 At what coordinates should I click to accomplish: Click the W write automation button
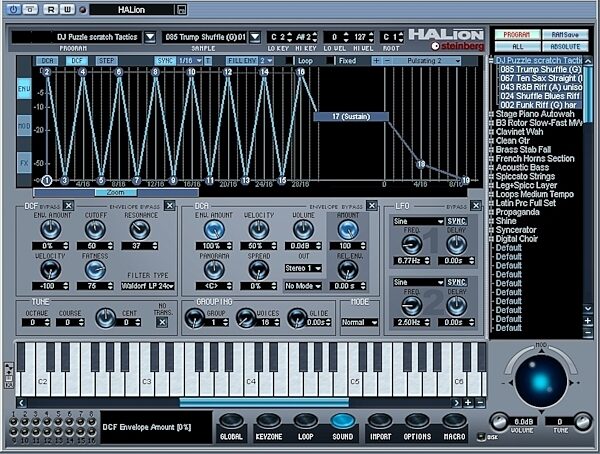click(x=67, y=10)
